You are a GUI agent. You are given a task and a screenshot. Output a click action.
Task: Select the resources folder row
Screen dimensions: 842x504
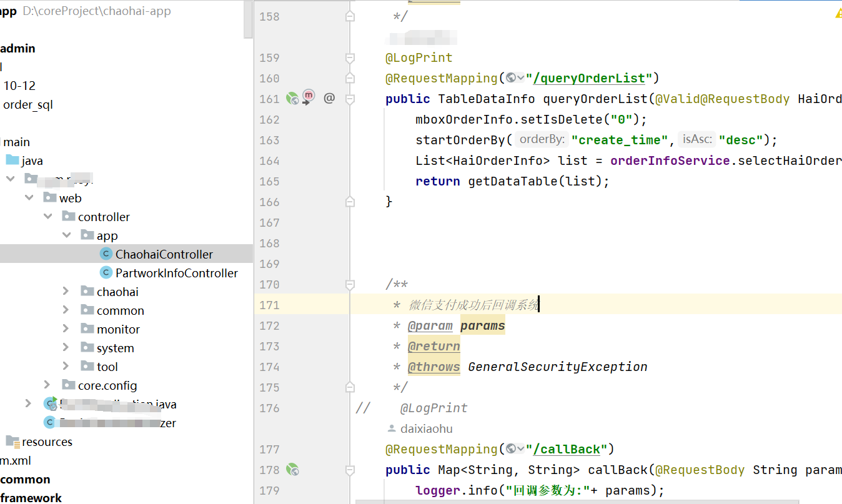[126, 442]
